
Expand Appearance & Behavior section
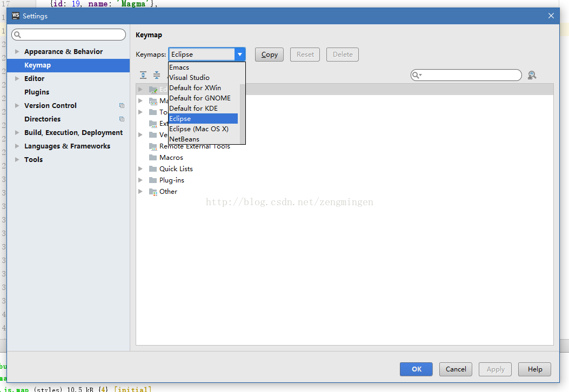[x=17, y=51]
